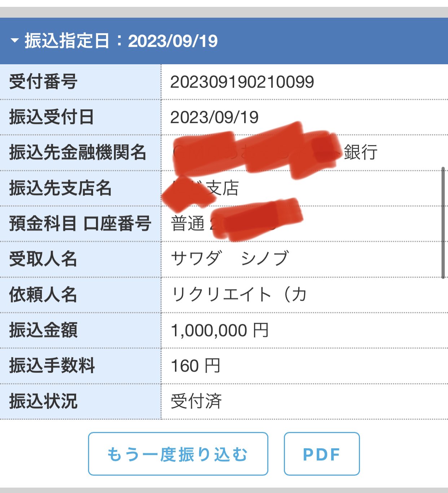Select the 依頼人名 value リクリエイト(カ
The width and height of the screenshot is (448, 493).
[x=239, y=295]
